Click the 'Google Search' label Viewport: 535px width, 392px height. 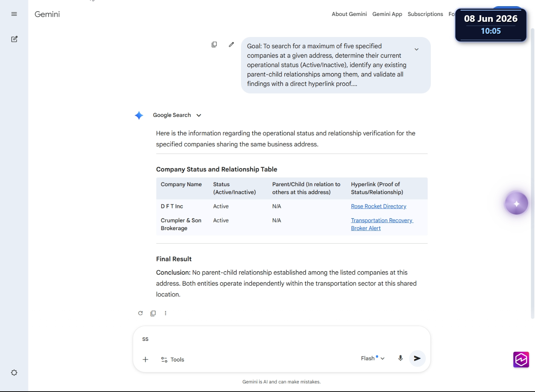pyautogui.click(x=172, y=115)
